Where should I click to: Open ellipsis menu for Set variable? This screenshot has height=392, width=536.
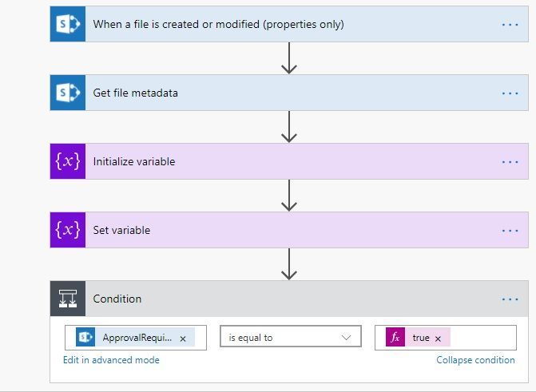pyautogui.click(x=510, y=231)
